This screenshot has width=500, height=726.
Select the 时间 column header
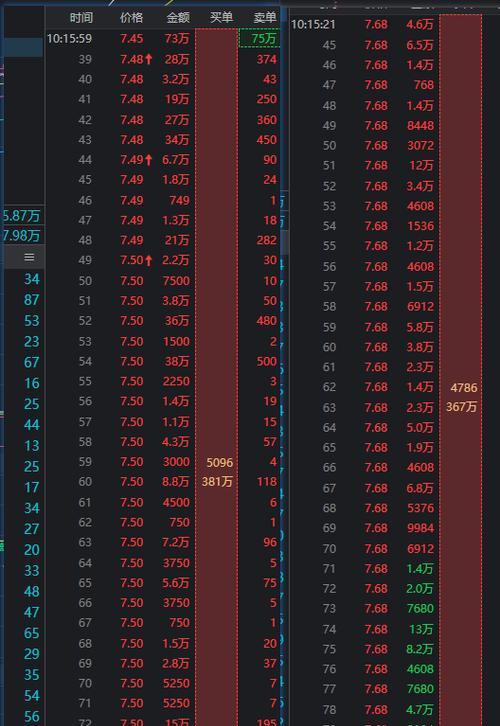click(81, 18)
